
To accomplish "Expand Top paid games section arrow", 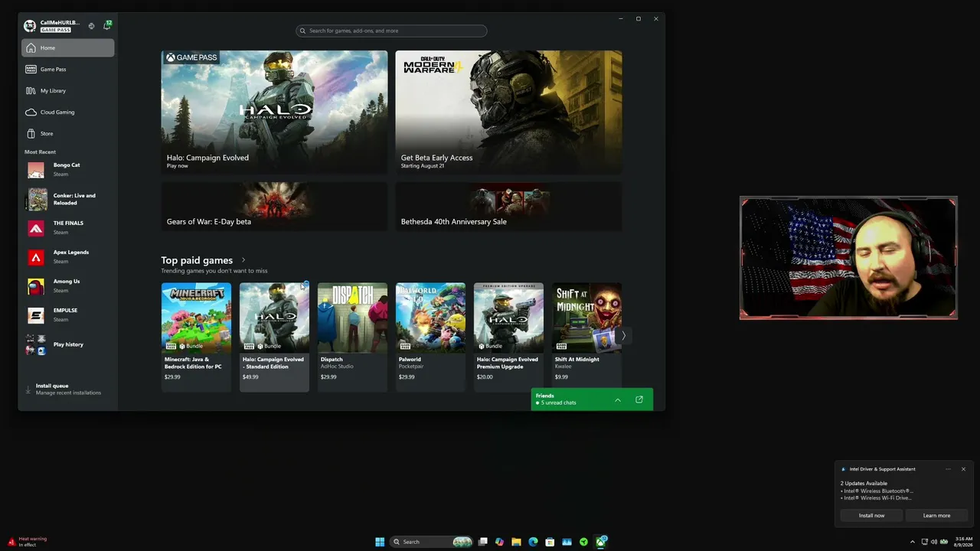I will tap(243, 260).
